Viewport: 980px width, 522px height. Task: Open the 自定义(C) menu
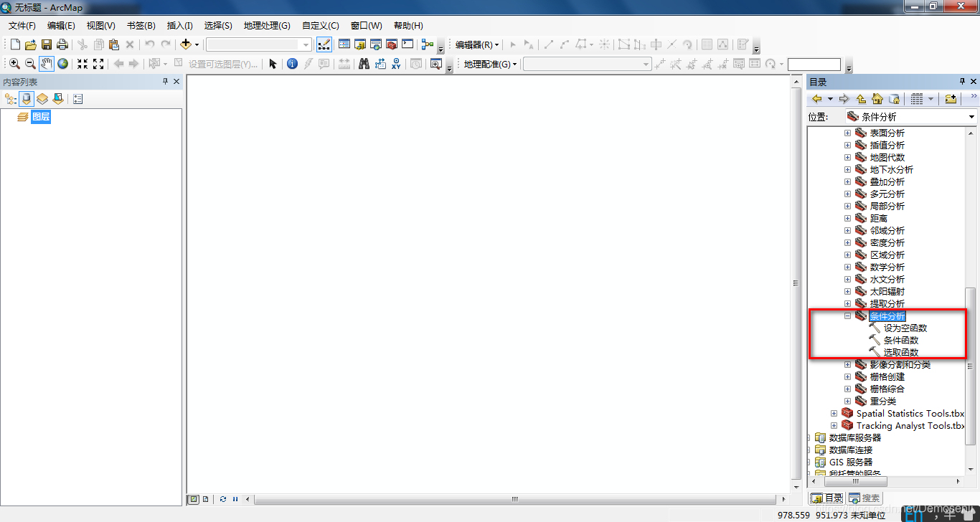click(320, 25)
